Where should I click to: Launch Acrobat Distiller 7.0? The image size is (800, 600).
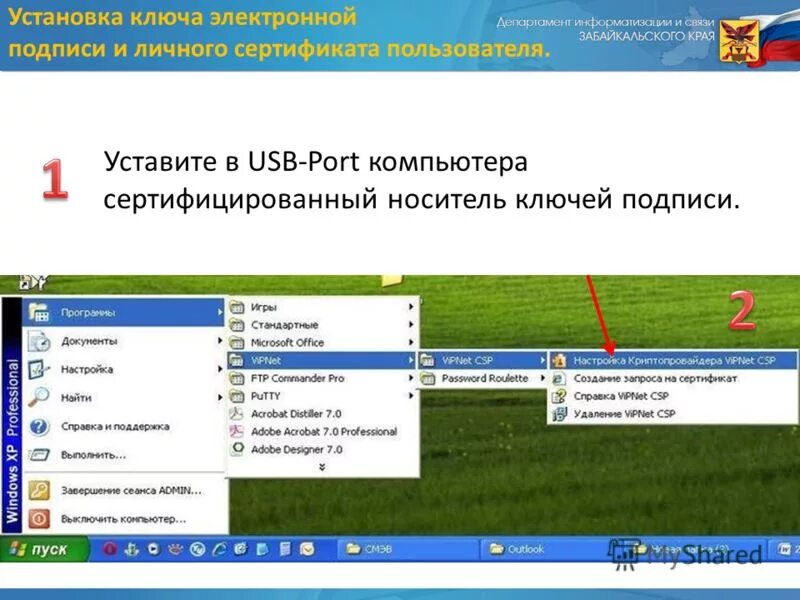click(x=322, y=414)
